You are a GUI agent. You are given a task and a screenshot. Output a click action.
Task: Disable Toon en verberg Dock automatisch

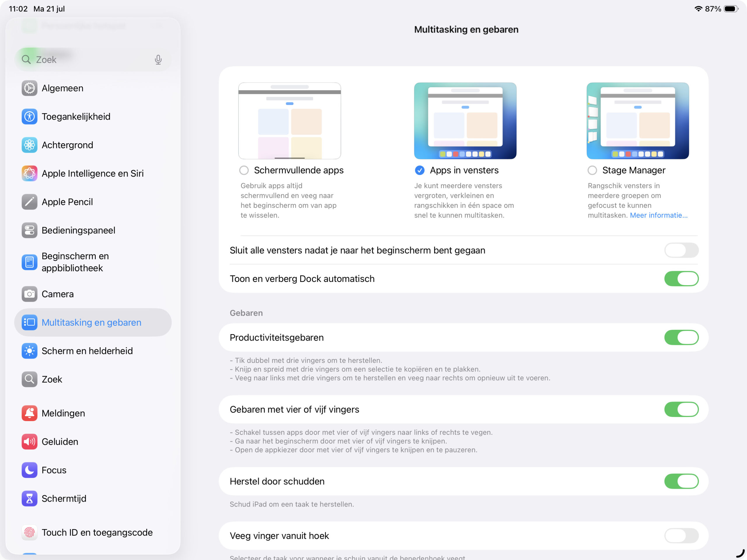click(681, 279)
